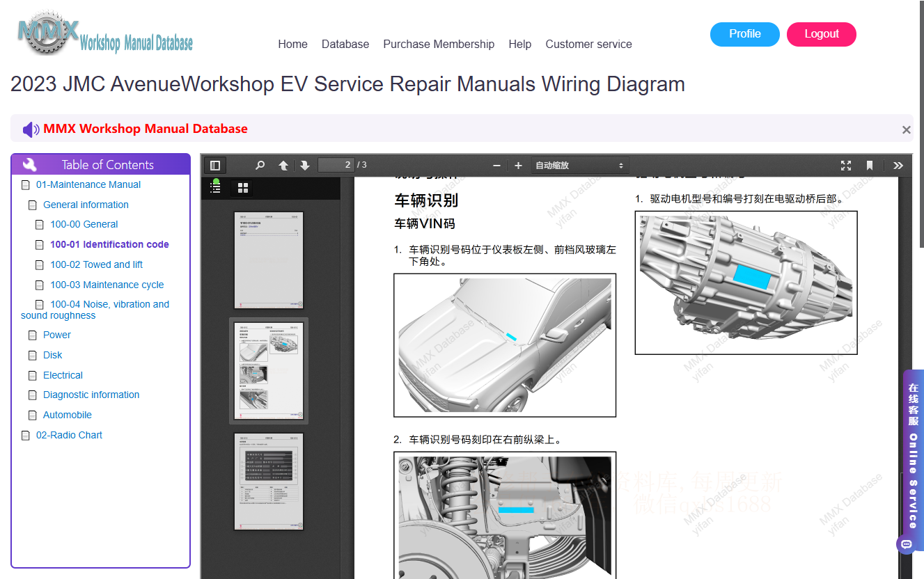Screen dimensions: 924x579
Task: Toggle the PDF sidebar panel
Action: 215,166
